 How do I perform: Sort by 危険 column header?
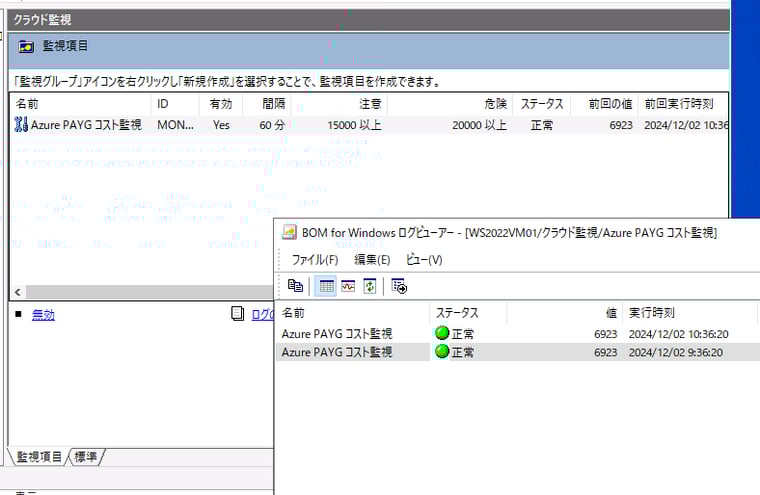click(450, 104)
